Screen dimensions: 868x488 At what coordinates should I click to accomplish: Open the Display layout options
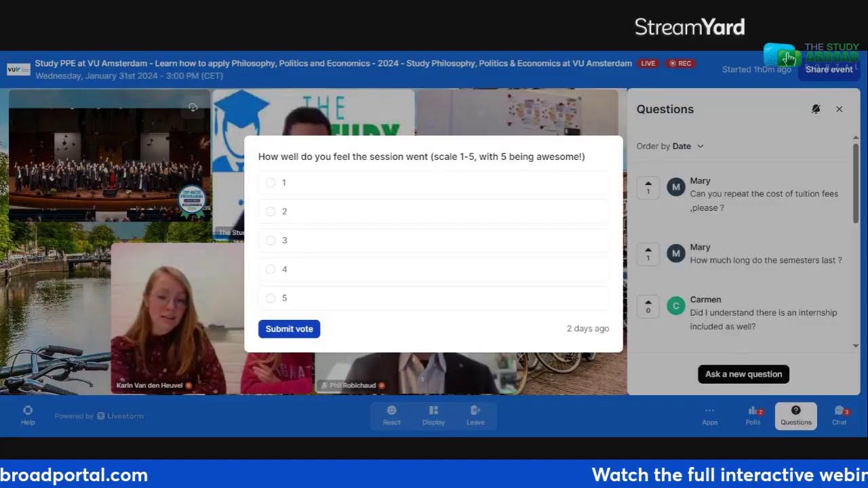pos(433,415)
